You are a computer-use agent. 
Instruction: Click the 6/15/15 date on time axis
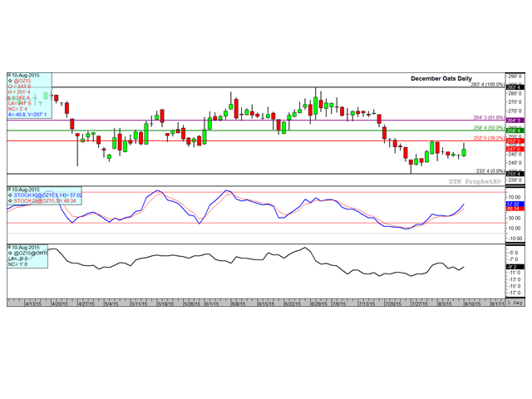tap(266, 303)
